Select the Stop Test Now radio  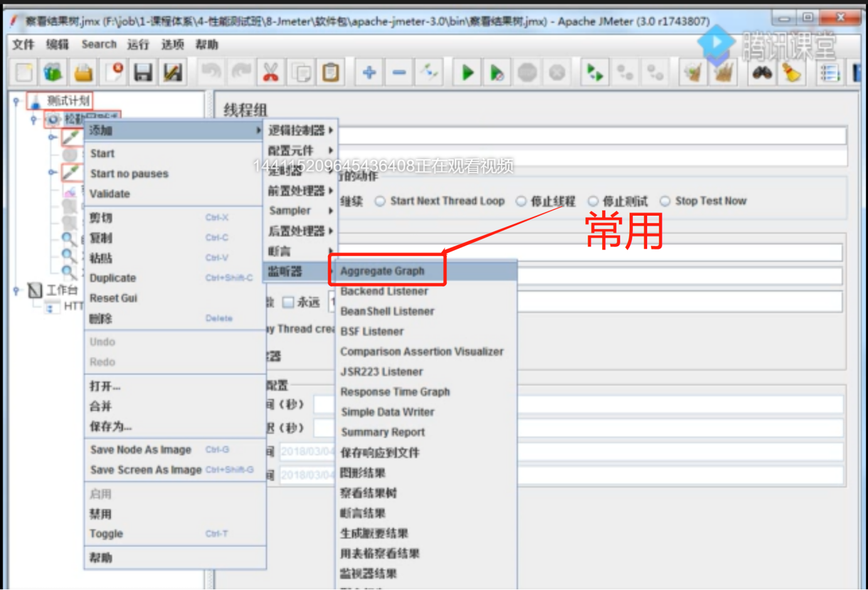(x=665, y=201)
